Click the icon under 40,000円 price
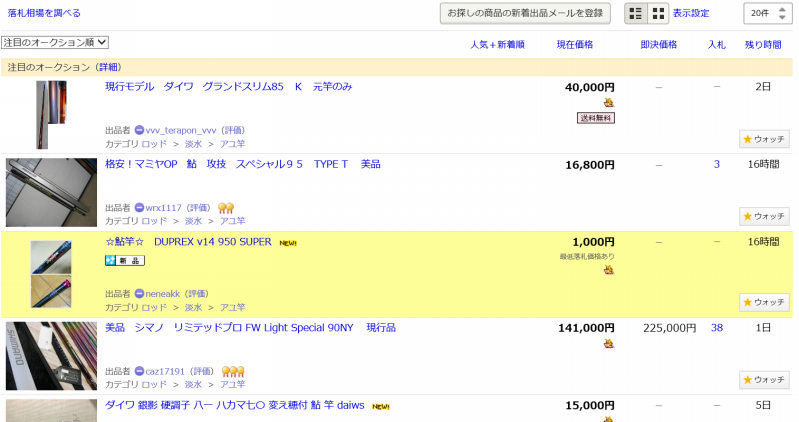Image resolution: width=799 pixels, height=422 pixels. [x=608, y=102]
